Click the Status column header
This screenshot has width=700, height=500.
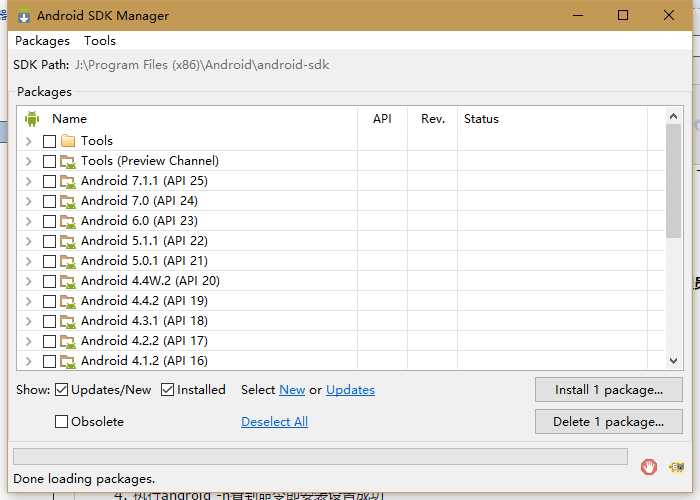[x=481, y=119]
